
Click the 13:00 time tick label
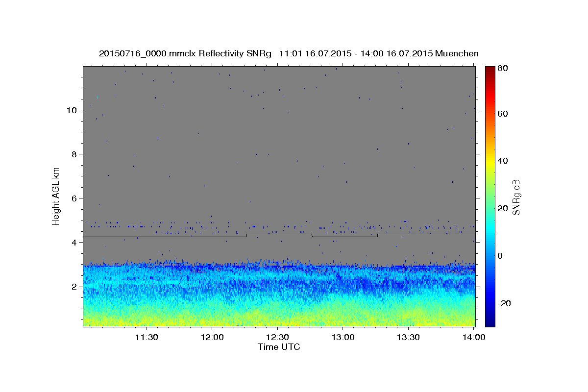point(343,337)
